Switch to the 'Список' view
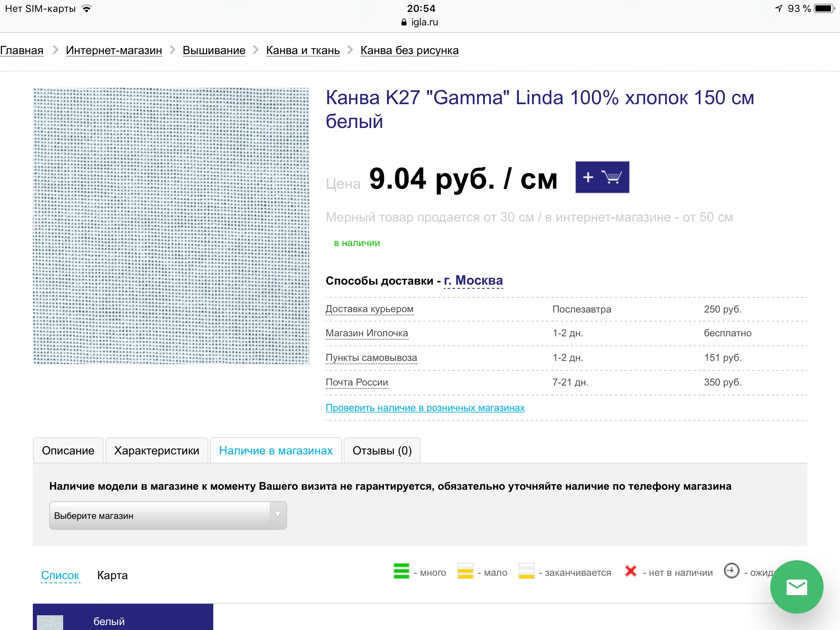 coord(60,575)
